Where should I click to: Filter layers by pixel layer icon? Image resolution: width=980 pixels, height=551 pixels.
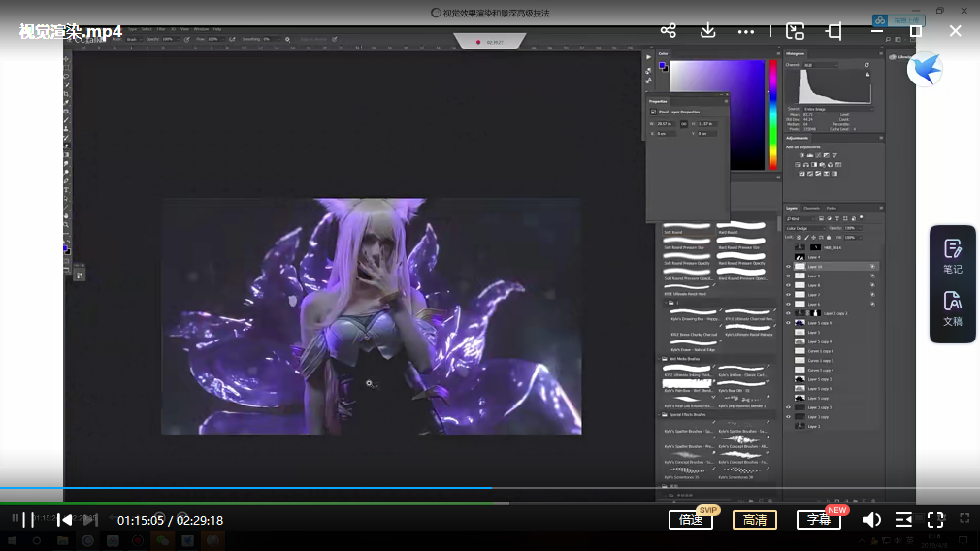(x=821, y=218)
